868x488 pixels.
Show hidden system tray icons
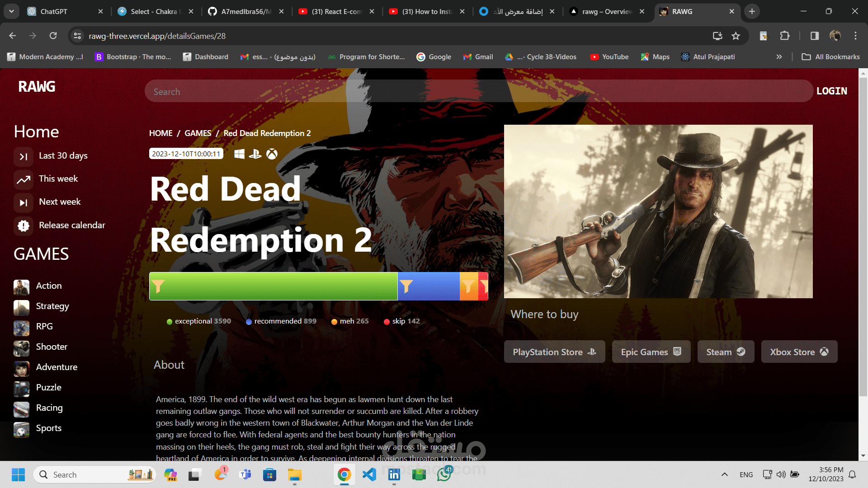point(724,474)
